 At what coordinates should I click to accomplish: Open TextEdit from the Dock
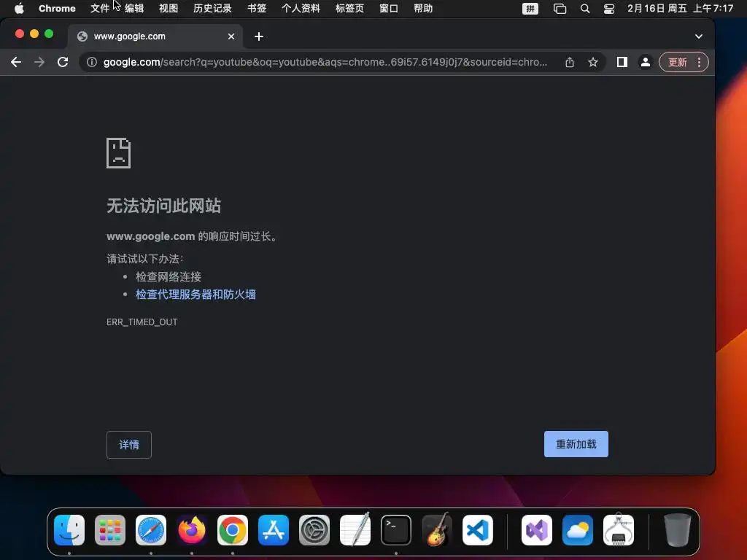click(355, 529)
